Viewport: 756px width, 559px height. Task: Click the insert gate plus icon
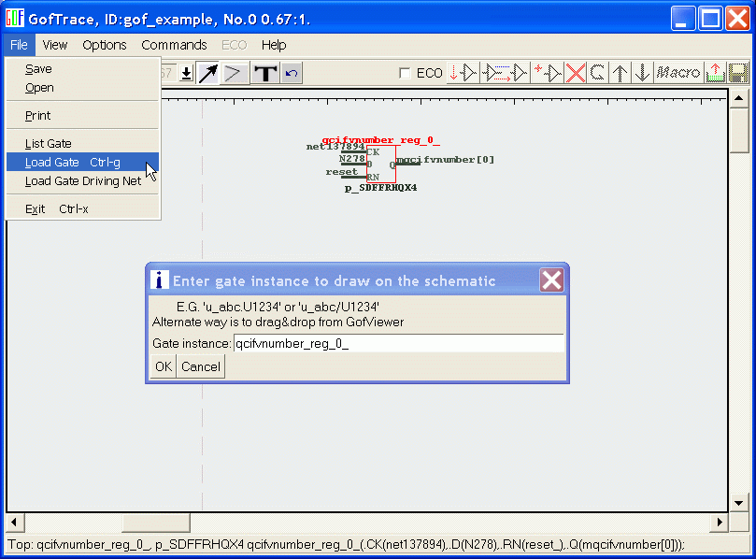[548, 73]
